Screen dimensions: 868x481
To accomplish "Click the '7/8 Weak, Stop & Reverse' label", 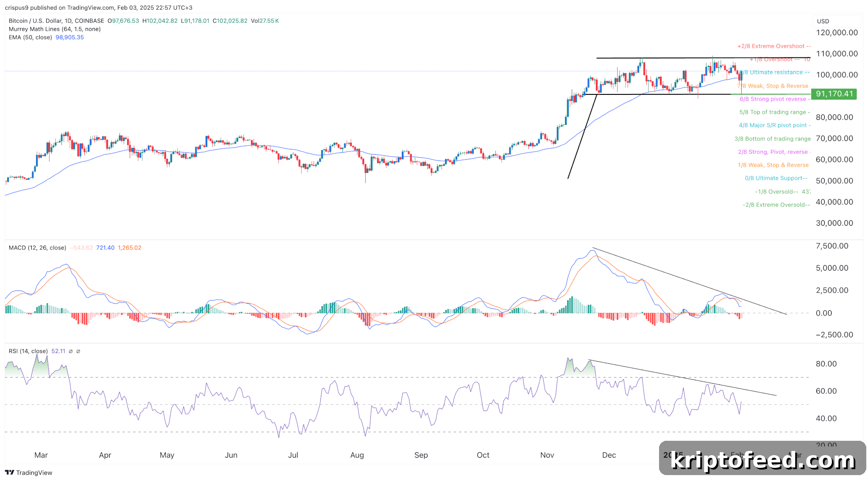I will [x=773, y=86].
